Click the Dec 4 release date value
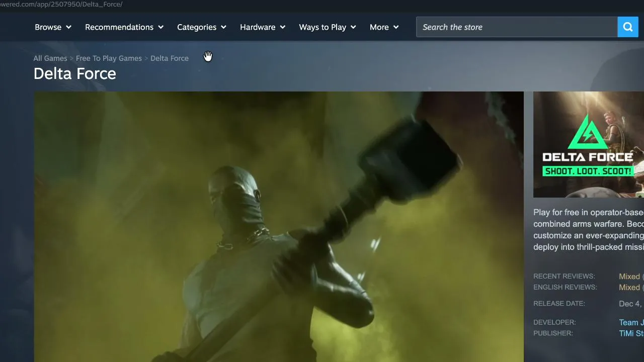 click(x=631, y=304)
